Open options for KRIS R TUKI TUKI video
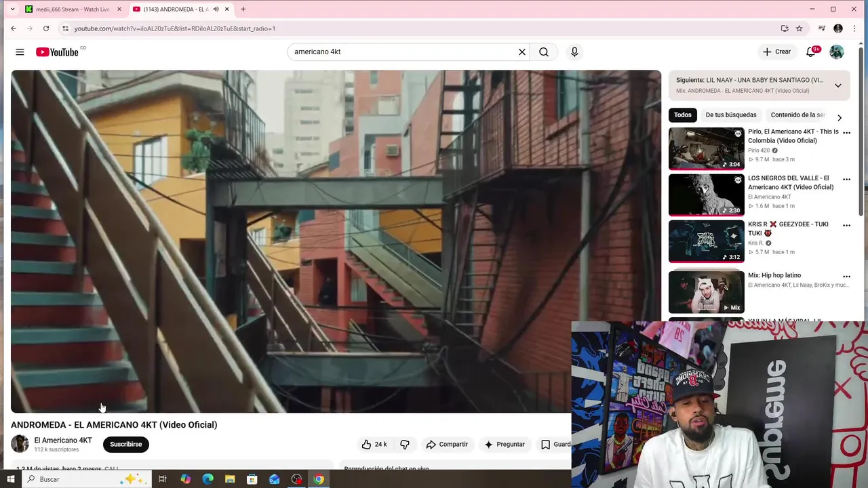This screenshot has height=488, width=868. pos(846,225)
